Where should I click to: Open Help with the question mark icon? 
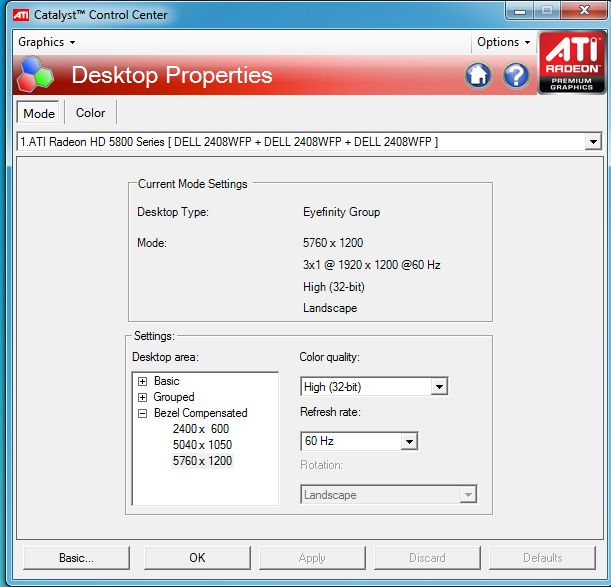515,75
